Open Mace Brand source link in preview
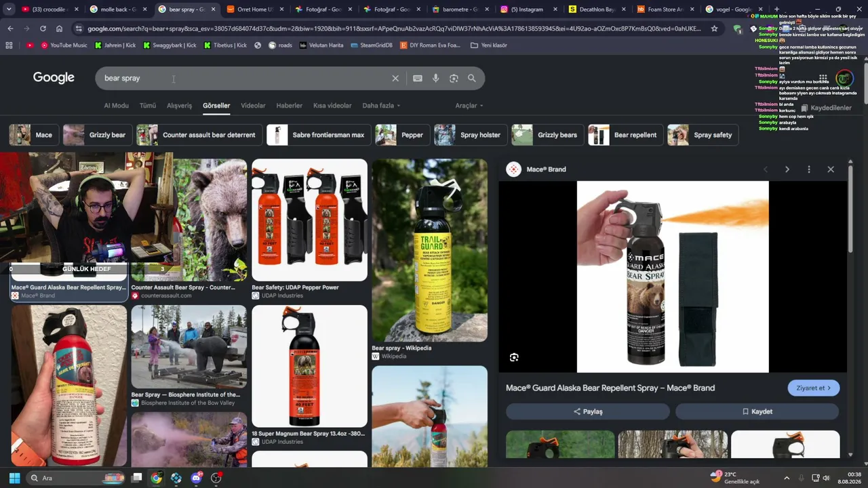The width and height of the screenshot is (868, 488). click(537, 169)
